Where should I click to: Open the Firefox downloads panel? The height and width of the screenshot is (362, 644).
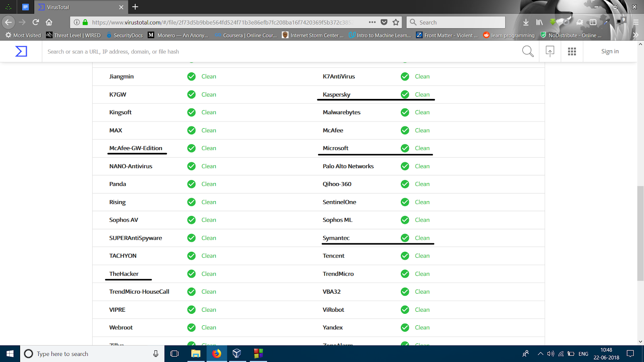point(526,22)
